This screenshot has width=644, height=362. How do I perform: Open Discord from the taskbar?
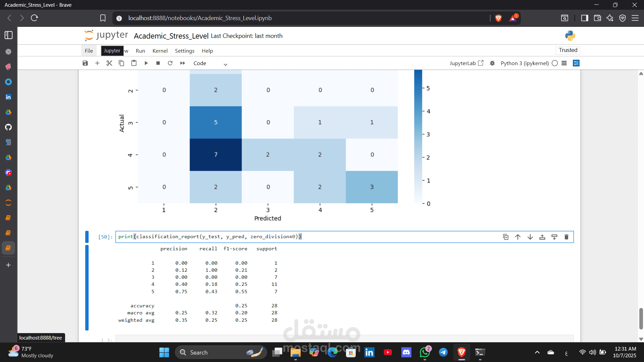click(x=406, y=352)
